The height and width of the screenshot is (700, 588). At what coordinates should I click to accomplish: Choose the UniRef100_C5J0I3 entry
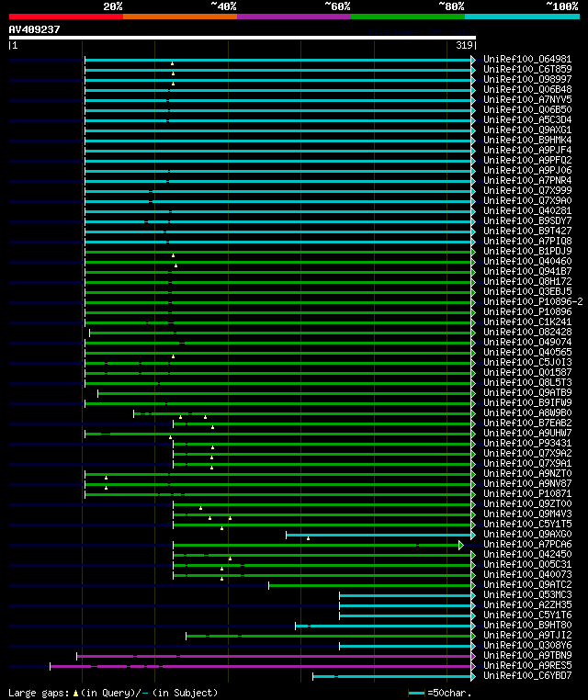coord(527,363)
